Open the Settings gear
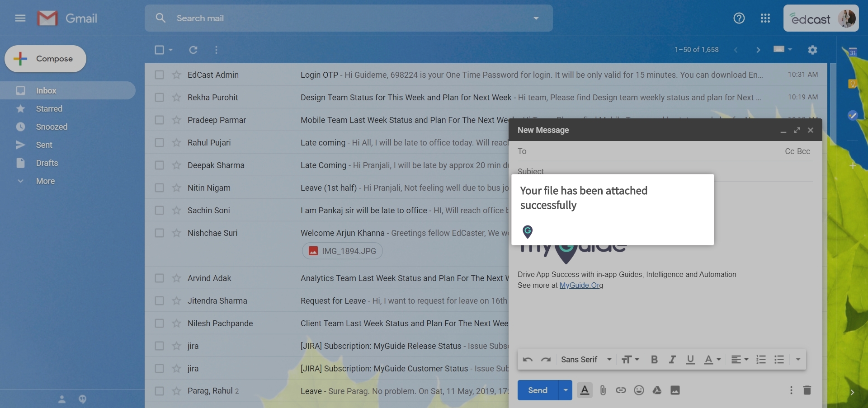Screen dimensions: 868x408 coord(812,50)
